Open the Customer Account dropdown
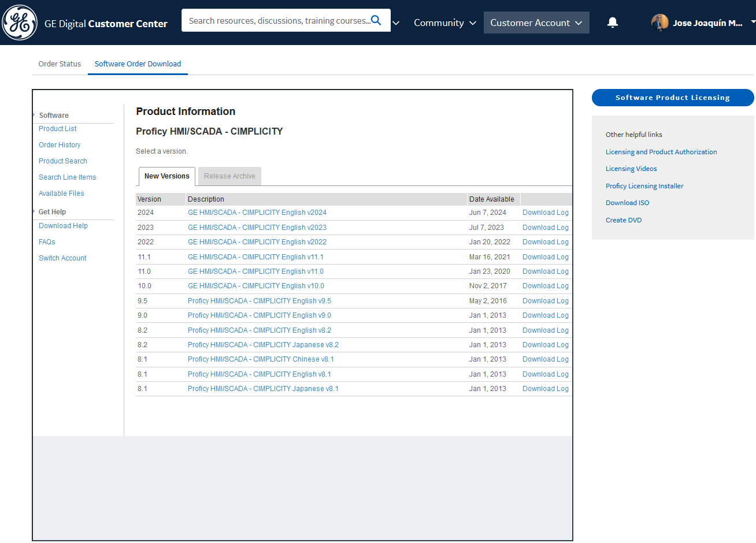 pos(536,23)
